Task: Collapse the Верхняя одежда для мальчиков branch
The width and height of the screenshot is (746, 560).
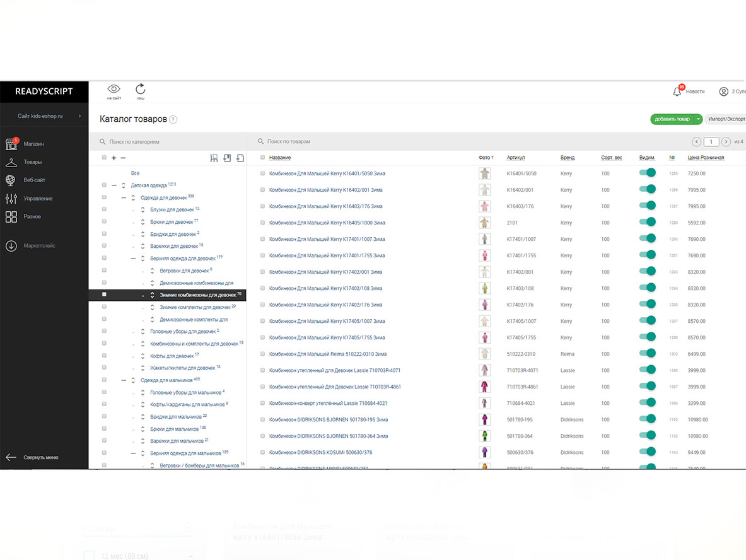Action: pos(134,453)
